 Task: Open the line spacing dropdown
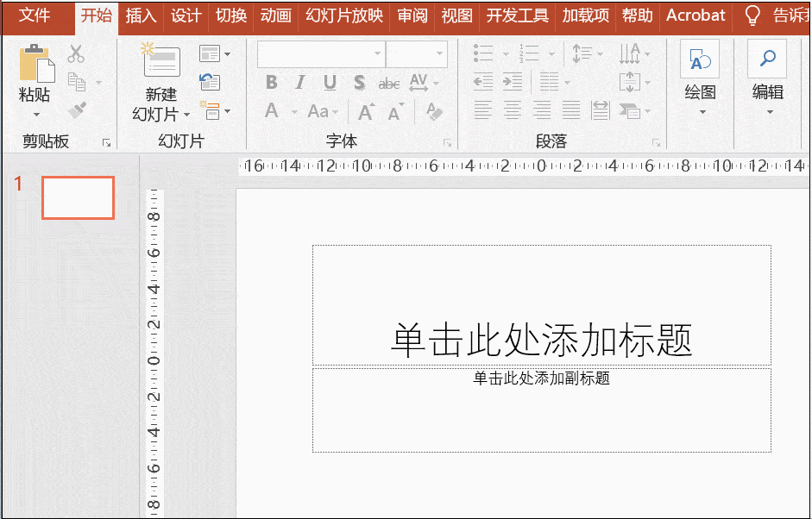click(587, 53)
